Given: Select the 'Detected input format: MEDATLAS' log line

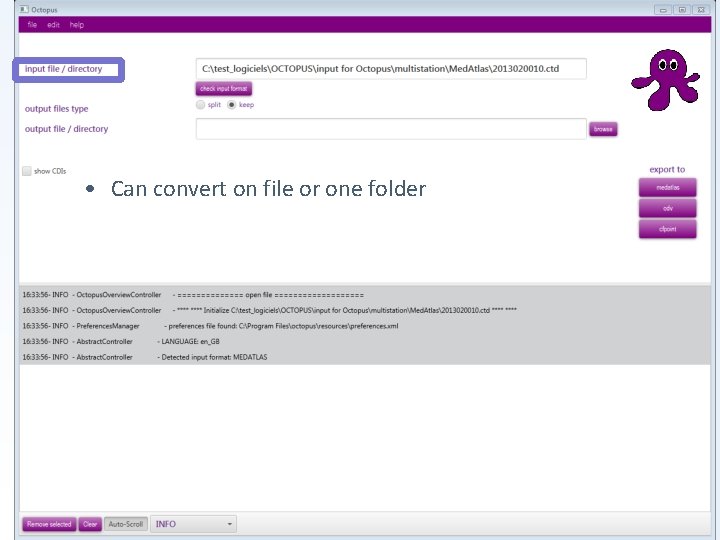Looking at the screenshot, I should pos(365,357).
